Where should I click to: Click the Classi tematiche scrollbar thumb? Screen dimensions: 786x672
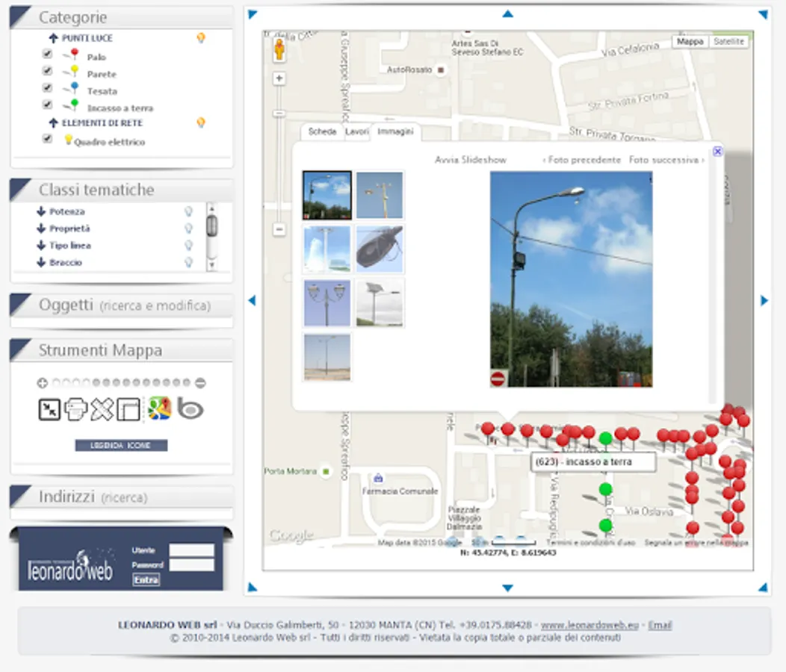point(212,225)
